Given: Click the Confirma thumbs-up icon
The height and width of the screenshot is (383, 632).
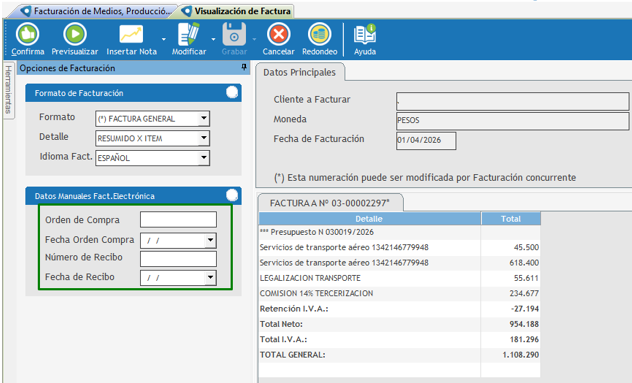Looking at the screenshot, I should (27, 34).
